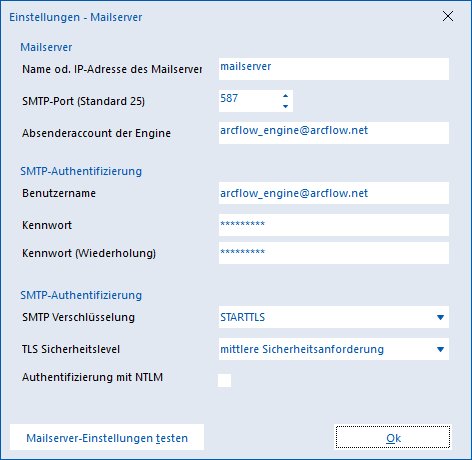Close the Einstellungen - Mailserver dialog
Viewport: 472px width, 460px height.
pyautogui.click(x=448, y=16)
